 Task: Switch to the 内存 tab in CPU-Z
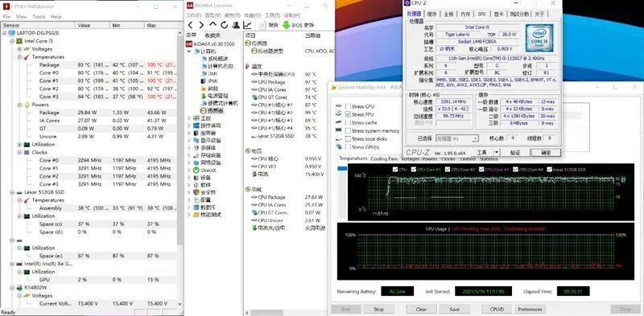coord(465,14)
